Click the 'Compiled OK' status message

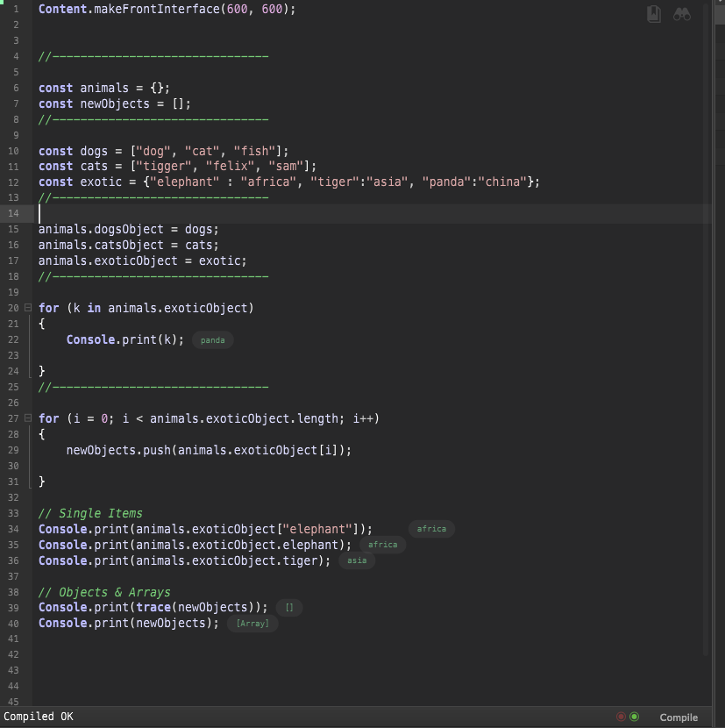39,716
